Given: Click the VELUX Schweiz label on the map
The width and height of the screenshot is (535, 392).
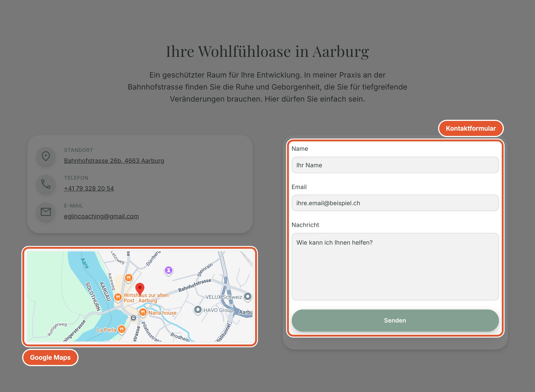Looking at the screenshot, I should (x=224, y=297).
